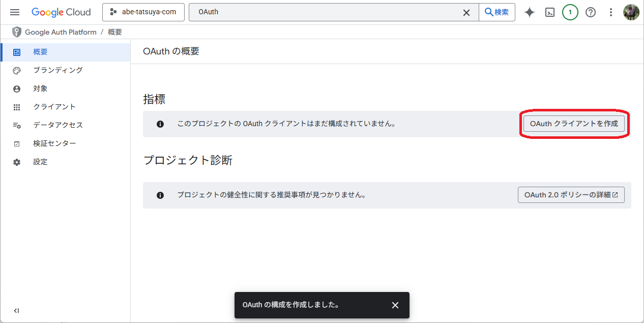Collapse the left sidebar navigation
Screen dimensions: 644x323
[x=16, y=311]
